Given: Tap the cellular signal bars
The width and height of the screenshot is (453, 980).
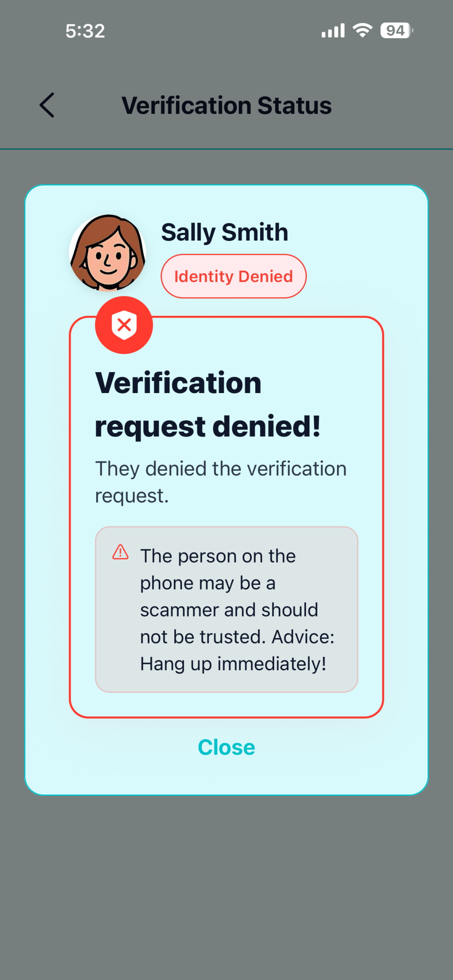Looking at the screenshot, I should [x=333, y=30].
